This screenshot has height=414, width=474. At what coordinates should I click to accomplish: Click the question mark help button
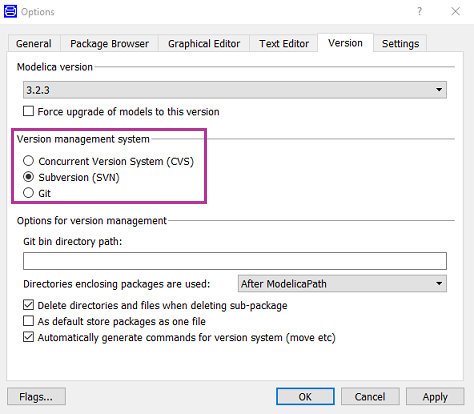(419, 12)
